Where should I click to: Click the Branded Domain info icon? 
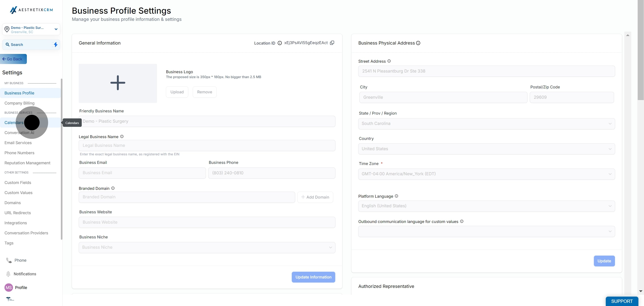click(x=113, y=188)
